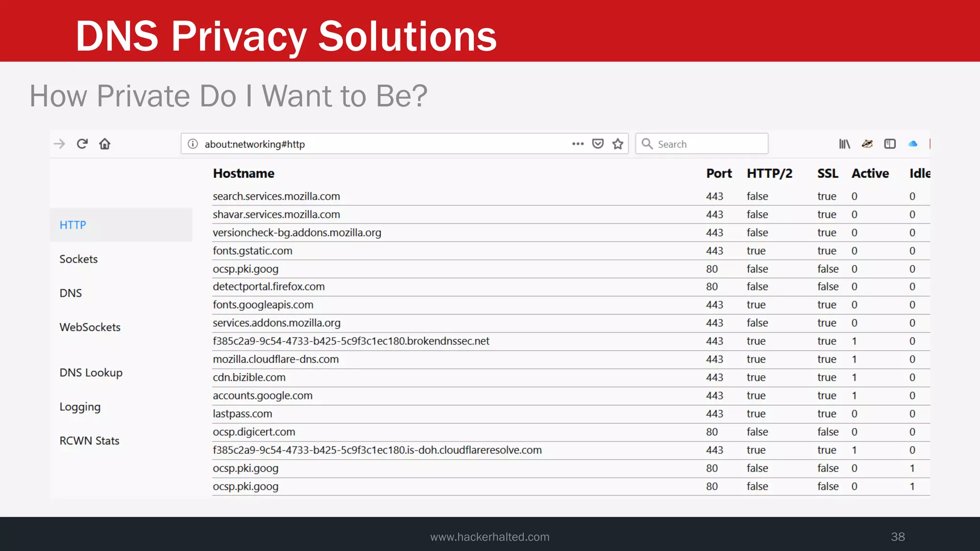Screen dimensions: 980x551
Task: Open the RCWN Stats section
Action: click(89, 441)
